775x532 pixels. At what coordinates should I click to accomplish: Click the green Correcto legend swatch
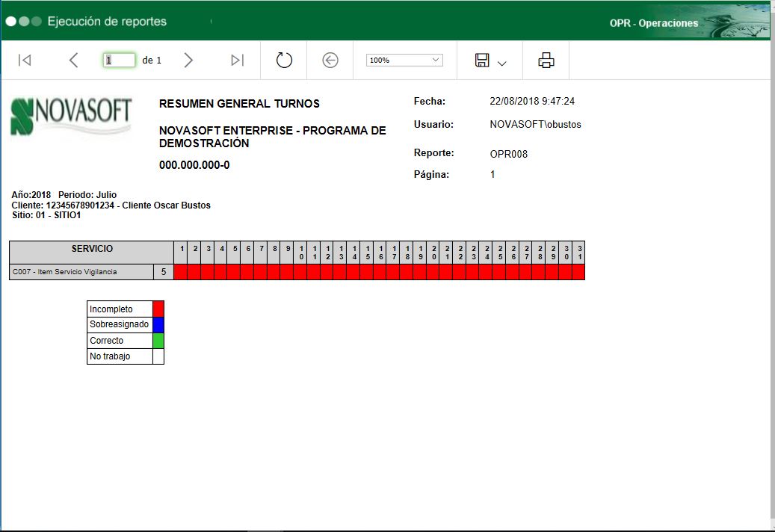pos(158,341)
